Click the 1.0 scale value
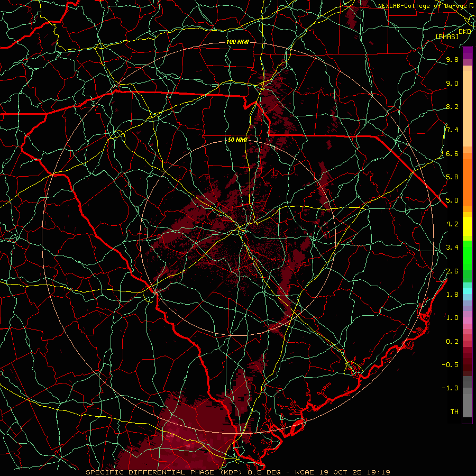476x476 pixels. tap(452, 318)
